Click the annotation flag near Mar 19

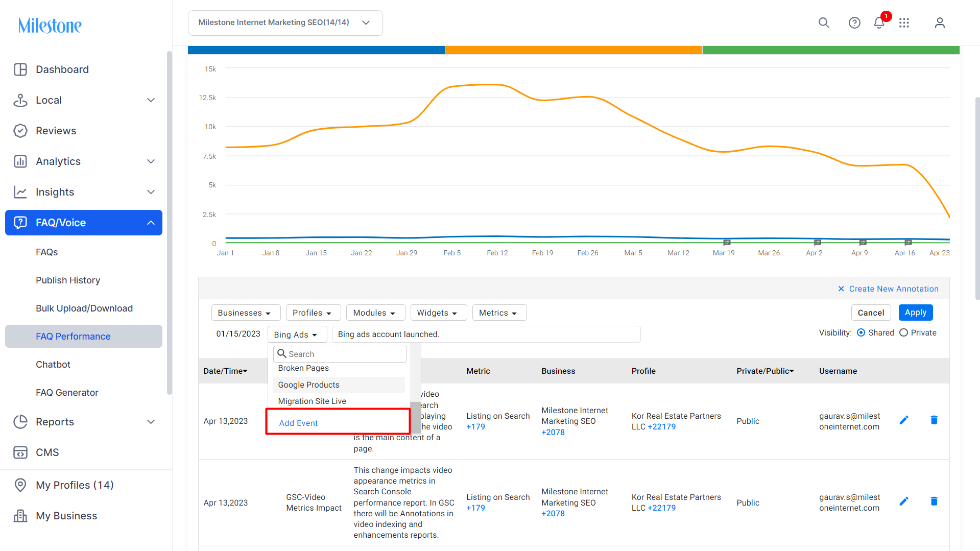tap(727, 243)
